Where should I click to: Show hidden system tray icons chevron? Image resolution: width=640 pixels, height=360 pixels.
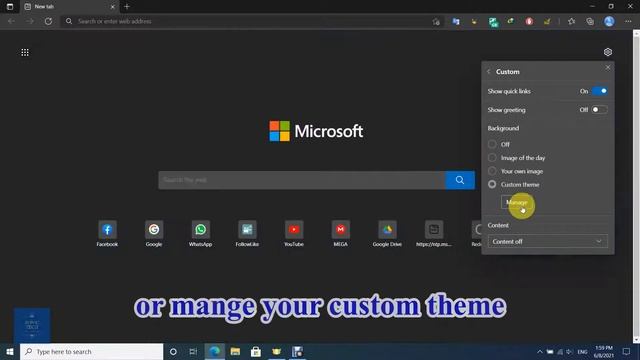[540, 351]
